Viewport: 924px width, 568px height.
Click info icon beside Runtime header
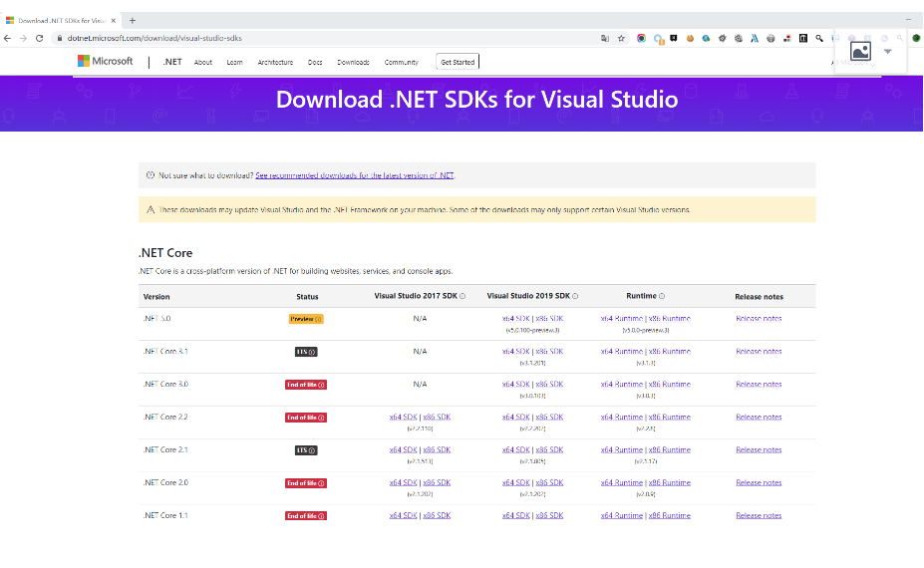tap(662, 296)
